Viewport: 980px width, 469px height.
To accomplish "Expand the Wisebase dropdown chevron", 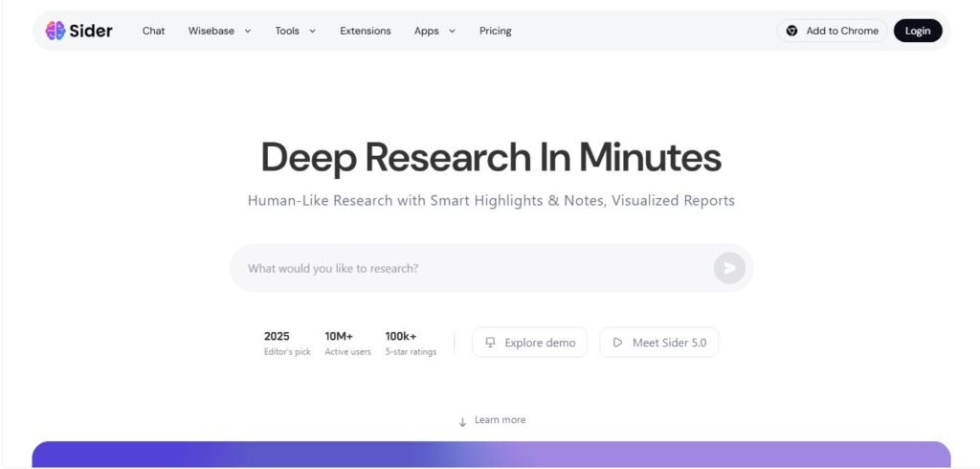I will (x=248, y=31).
